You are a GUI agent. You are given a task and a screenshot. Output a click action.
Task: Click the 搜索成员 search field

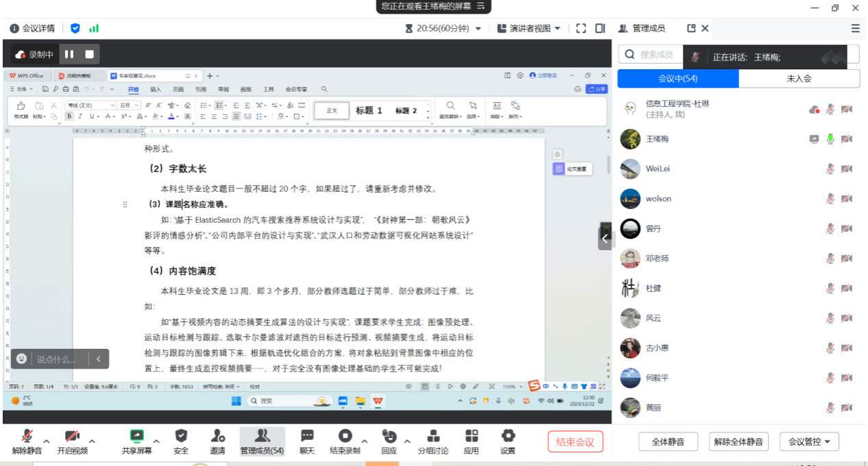pos(651,54)
